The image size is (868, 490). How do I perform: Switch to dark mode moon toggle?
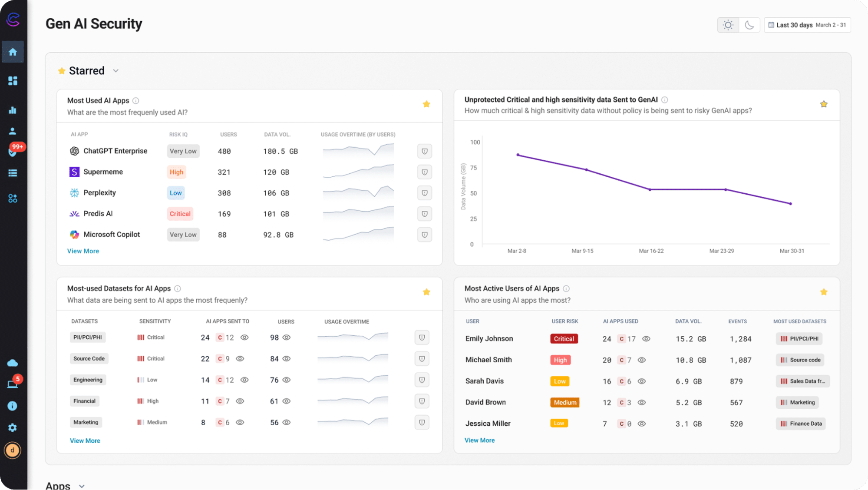(749, 25)
